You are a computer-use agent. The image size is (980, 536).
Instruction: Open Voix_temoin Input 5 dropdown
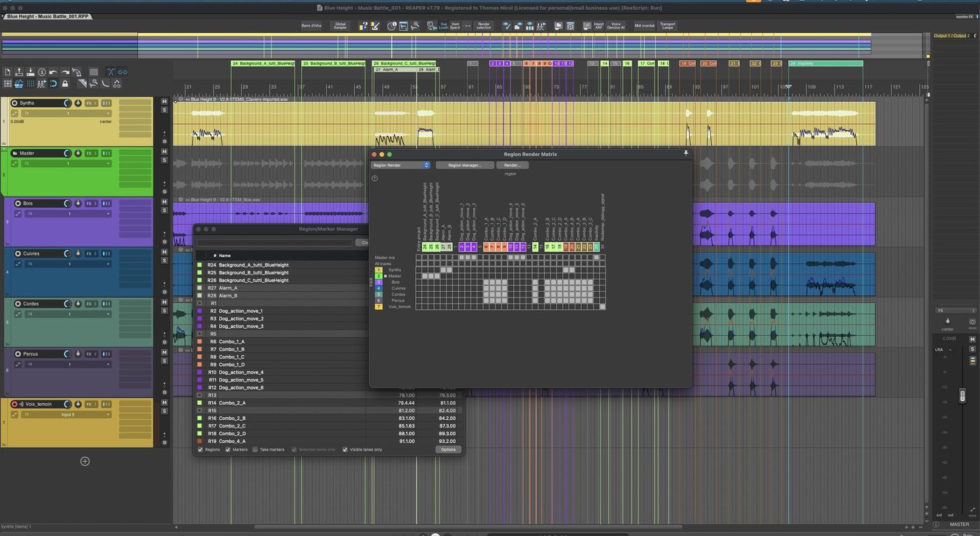[x=66, y=414]
